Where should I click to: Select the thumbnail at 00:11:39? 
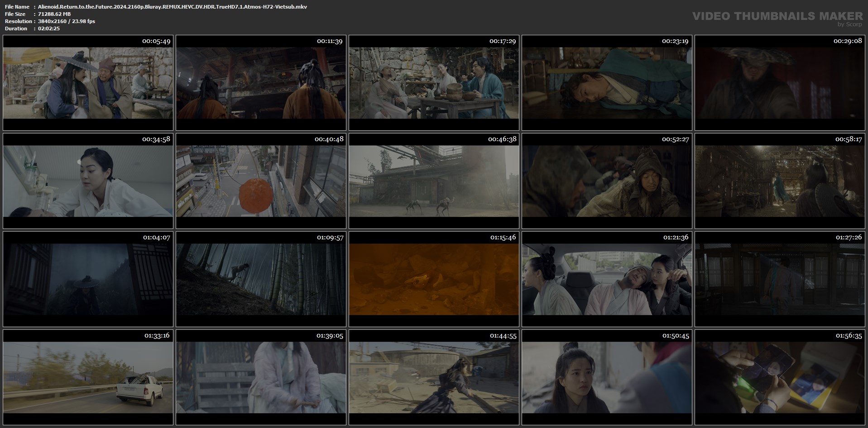[261, 83]
